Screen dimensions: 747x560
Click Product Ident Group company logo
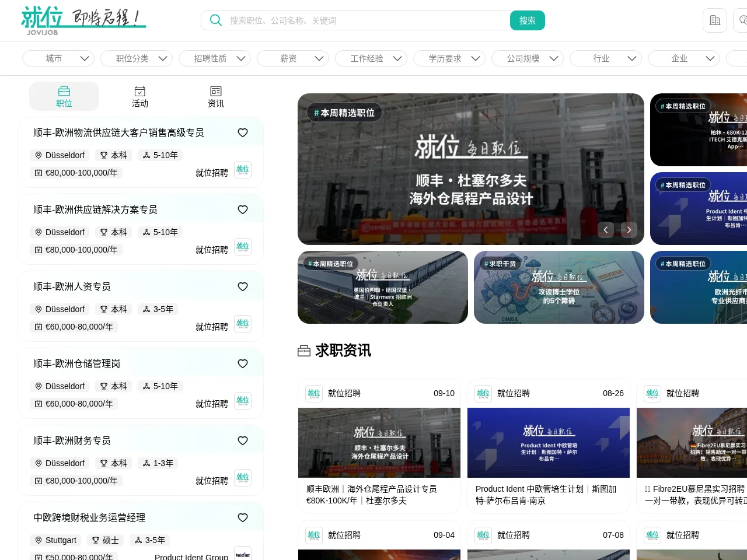click(x=243, y=554)
